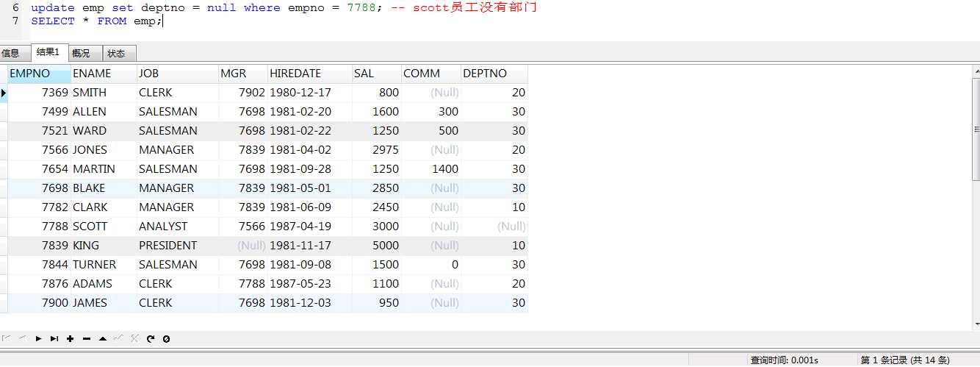Click SCOTT's ANALYST job cell
Screen dimensions: 980x367
click(x=178, y=227)
